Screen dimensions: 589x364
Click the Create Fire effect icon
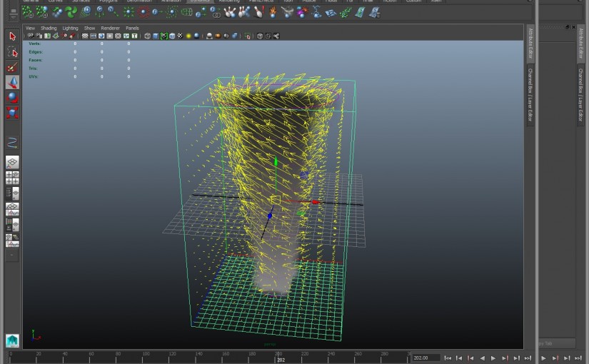click(x=273, y=12)
